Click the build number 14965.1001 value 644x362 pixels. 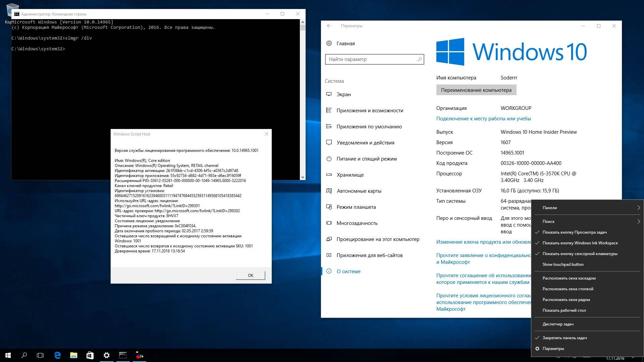512,153
